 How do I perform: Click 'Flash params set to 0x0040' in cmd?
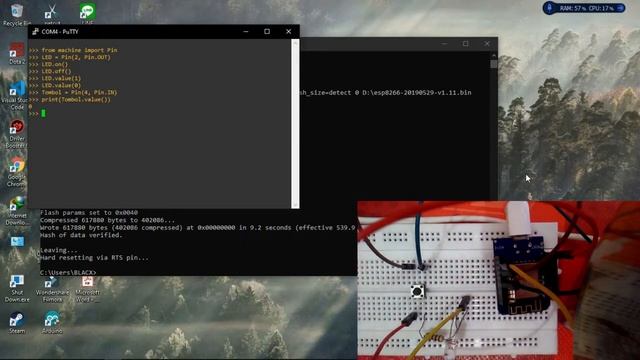pos(89,213)
